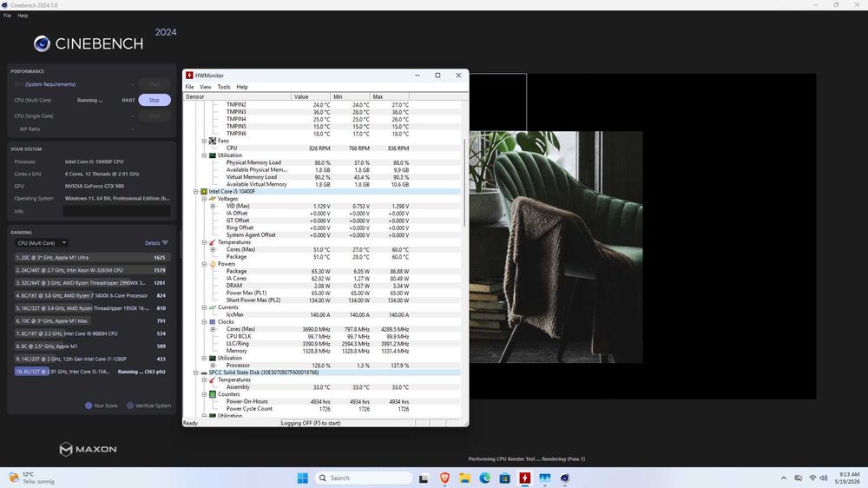
Task: Click the Sensor column header
Action: (x=238, y=97)
